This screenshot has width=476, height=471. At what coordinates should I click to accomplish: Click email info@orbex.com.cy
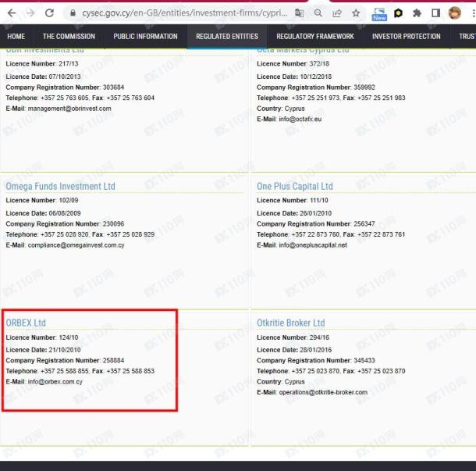(x=55, y=382)
